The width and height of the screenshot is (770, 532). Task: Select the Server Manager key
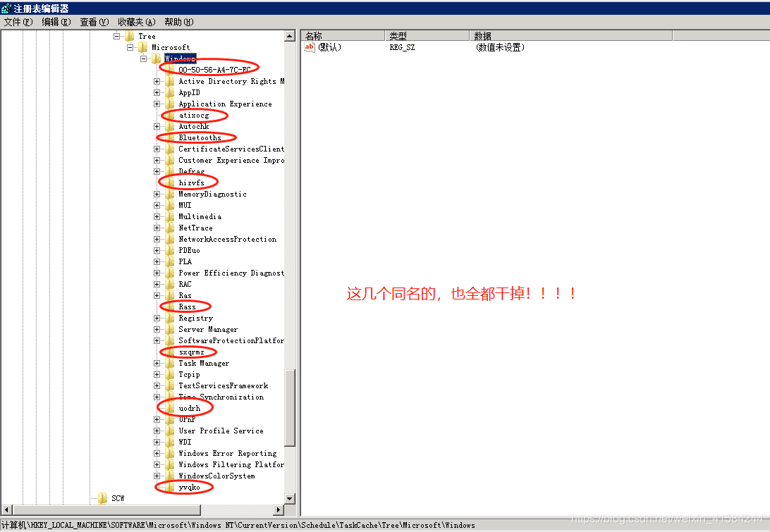[208, 329]
